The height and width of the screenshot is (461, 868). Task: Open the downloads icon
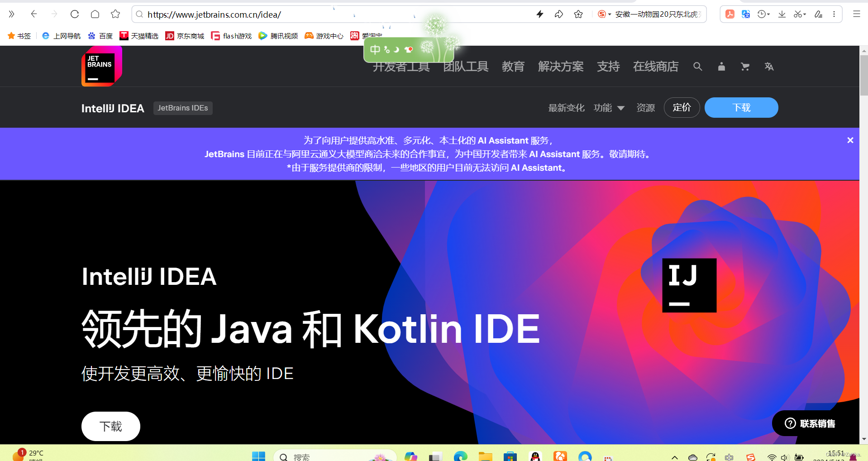pos(782,14)
